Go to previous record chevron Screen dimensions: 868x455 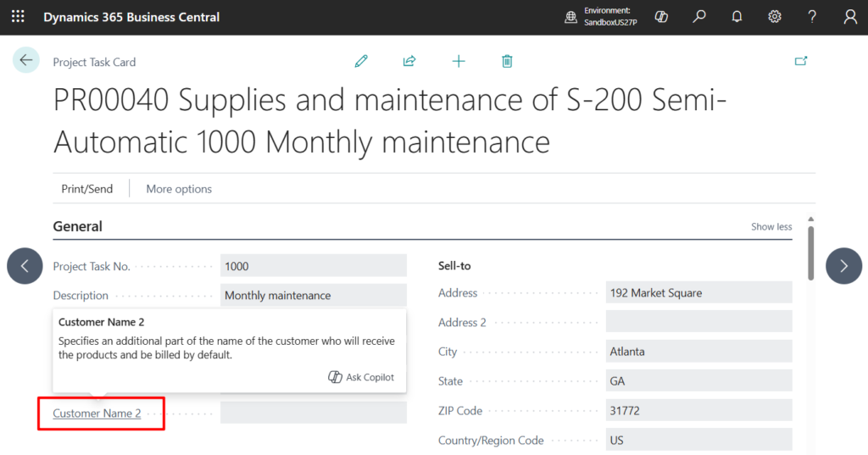point(25,266)
